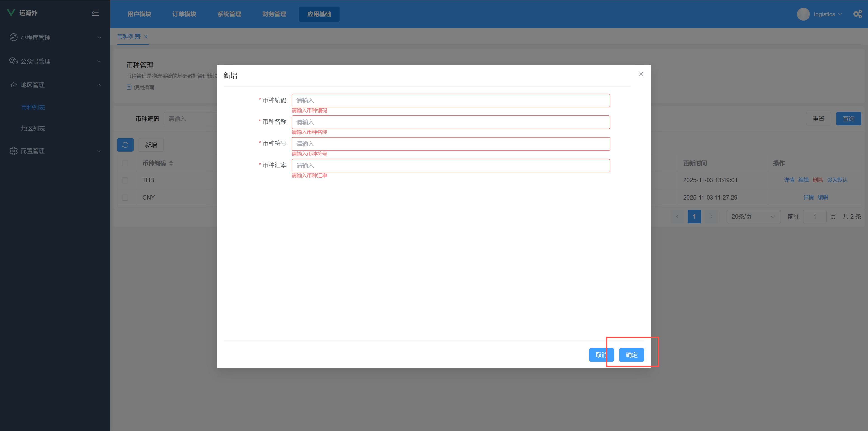Collapse the sidebar with the menu-fold icon

tap(95, 13)
